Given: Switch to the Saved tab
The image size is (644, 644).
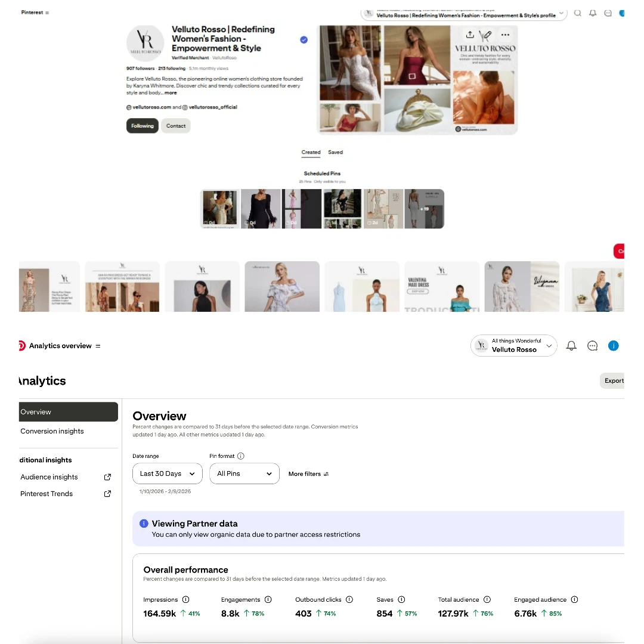Looking at the screenshot, I should coord(335,153).
